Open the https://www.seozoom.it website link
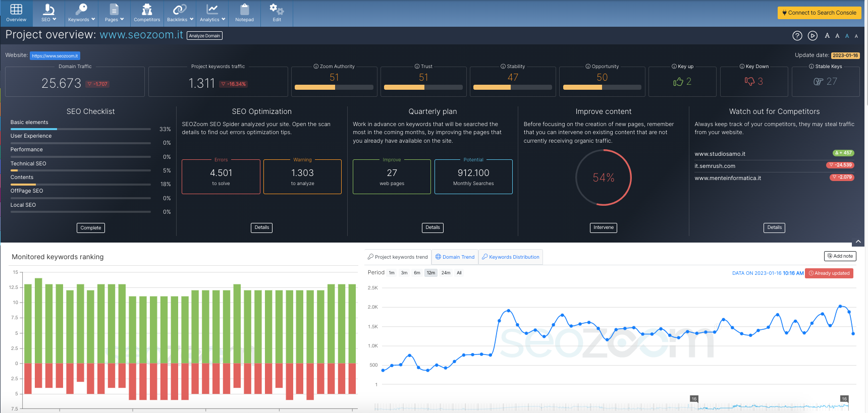 coord(55,56)
